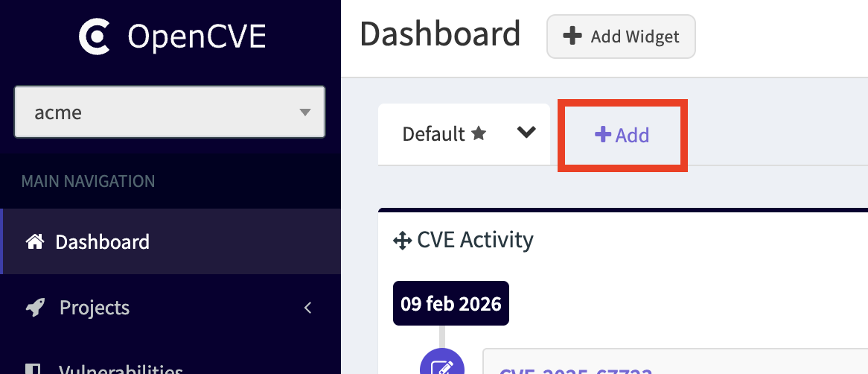Click the Add Widget button
Image resolution: width=868 pixels, height=374 pixels.
[x=621, y=37]
